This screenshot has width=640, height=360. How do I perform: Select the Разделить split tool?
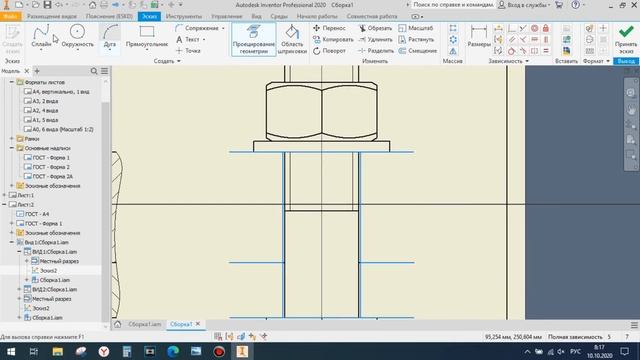point(376,51)
